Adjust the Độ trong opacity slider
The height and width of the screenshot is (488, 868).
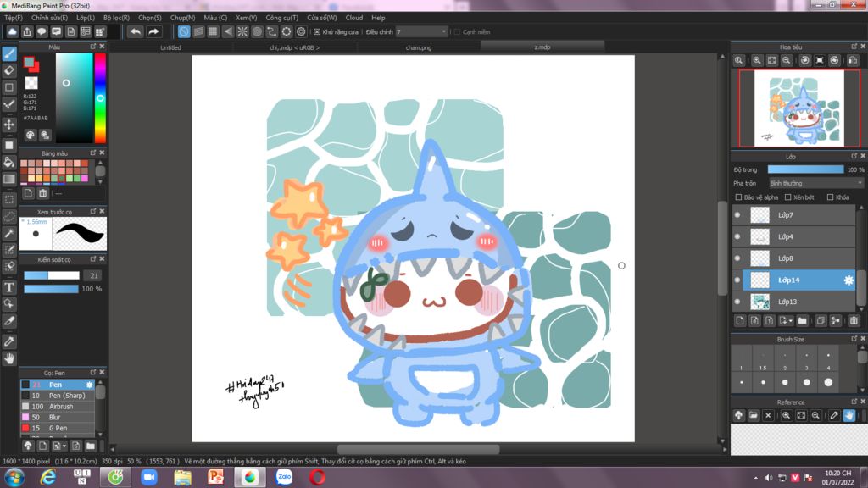pos(805,169)
